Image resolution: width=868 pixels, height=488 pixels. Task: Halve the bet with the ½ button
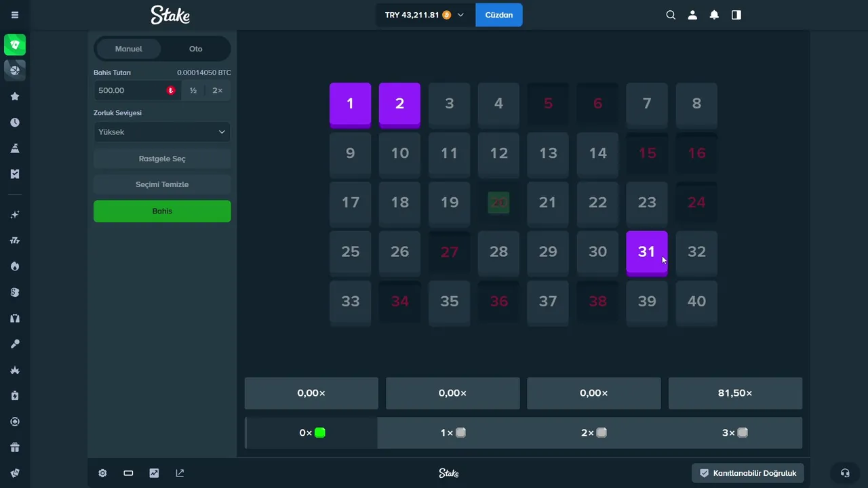(x=193, y=90)
